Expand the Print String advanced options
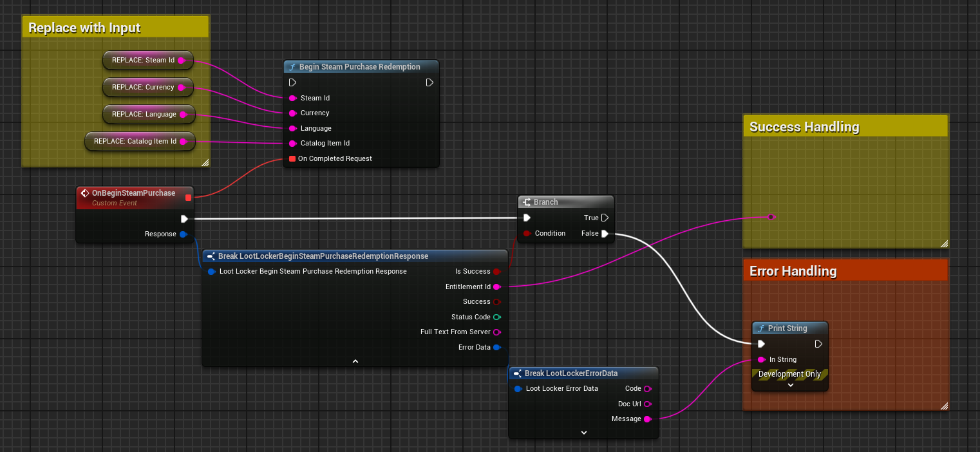This screenshot has width=980, height=452. tap(790, 385)
